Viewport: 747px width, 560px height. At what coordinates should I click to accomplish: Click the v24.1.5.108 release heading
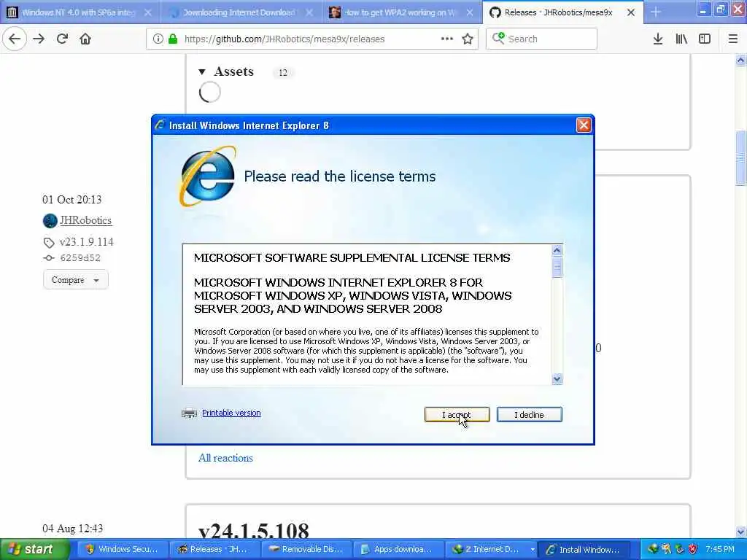pyautogui.click(x=253, y=531)
